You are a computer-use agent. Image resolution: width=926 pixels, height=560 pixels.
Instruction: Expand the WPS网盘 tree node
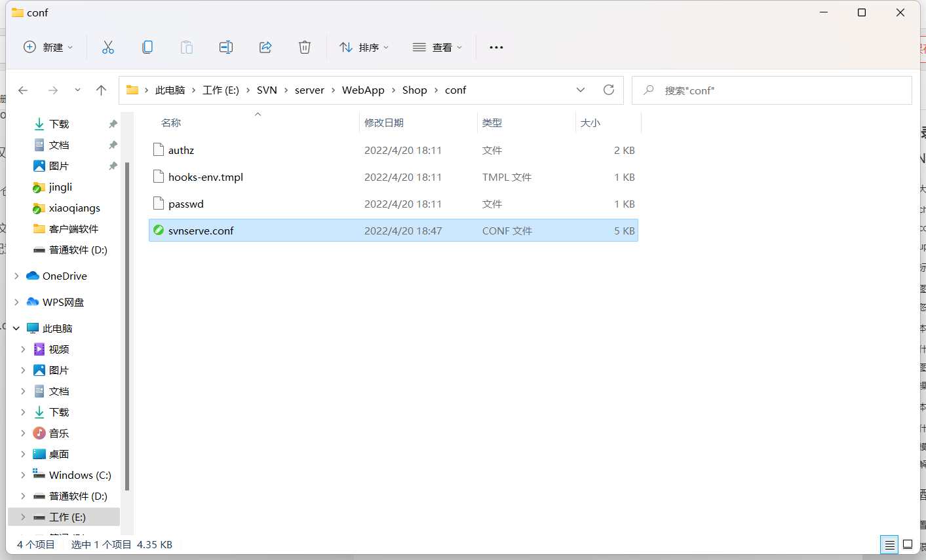pyautogui.click(x=16, y=303)
